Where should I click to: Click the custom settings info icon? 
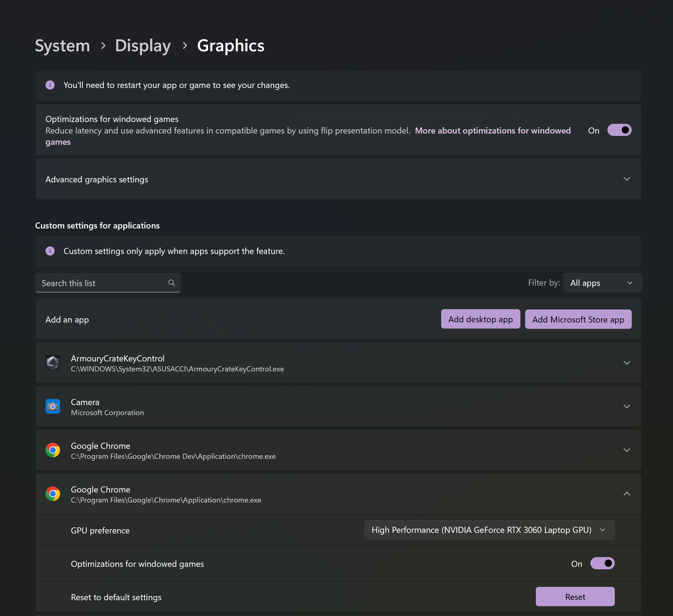click(x=50, y=251)
